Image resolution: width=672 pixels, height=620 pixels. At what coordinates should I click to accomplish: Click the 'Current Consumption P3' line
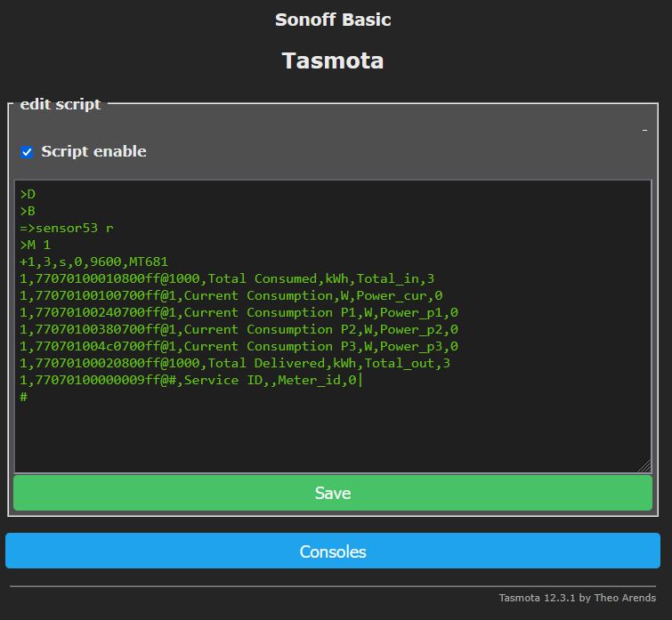(x=239, y=346)
